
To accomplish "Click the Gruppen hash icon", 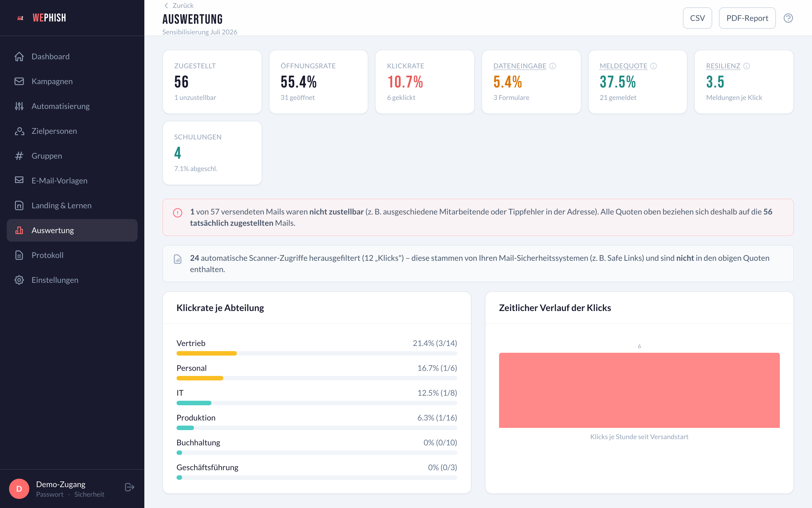I will [19, 156].
